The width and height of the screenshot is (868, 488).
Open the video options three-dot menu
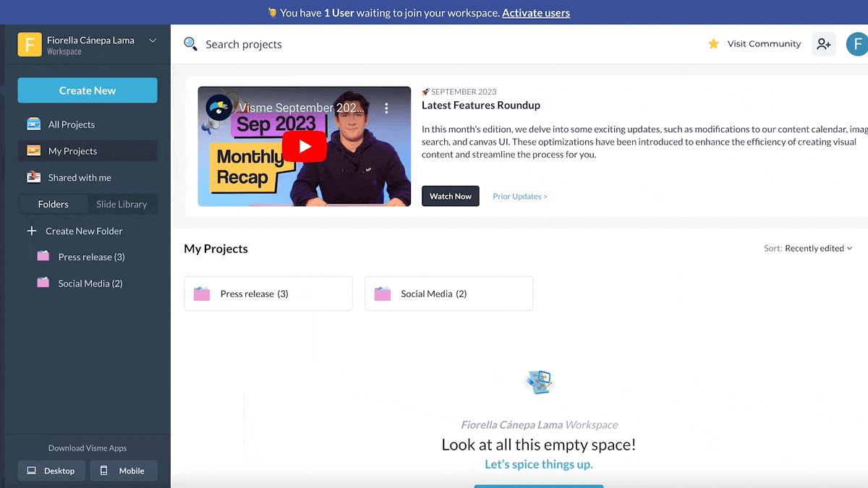coord(387,107)
